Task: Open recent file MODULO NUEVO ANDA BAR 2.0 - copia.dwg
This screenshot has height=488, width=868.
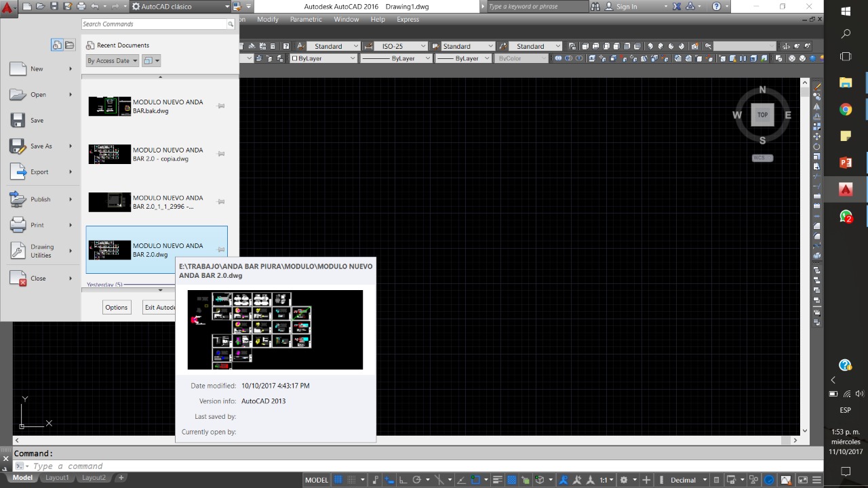Action: [x=157, y=155]
